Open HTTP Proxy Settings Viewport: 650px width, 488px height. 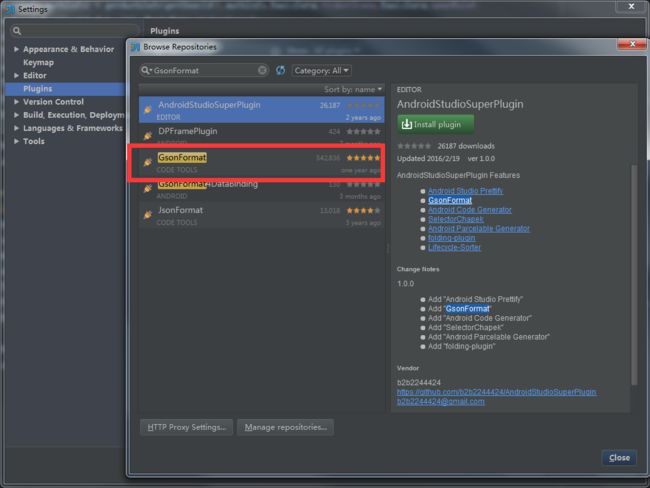(x=187, y=427)
